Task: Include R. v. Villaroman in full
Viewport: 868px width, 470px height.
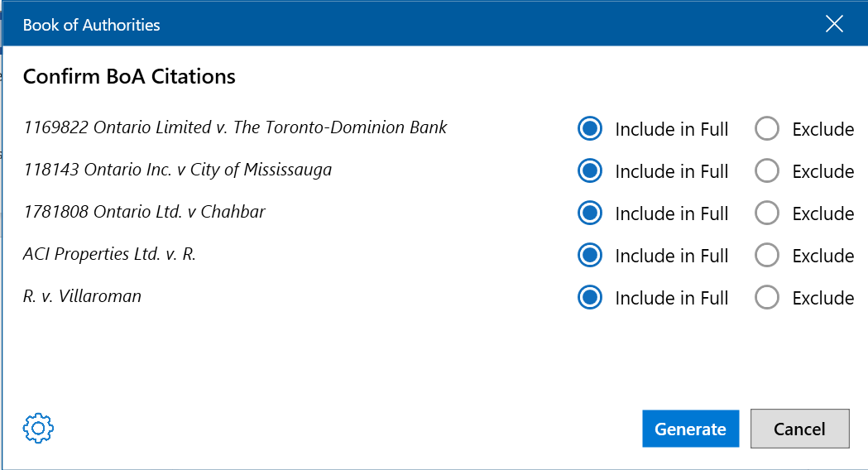Action: click(x=589, y=297)
